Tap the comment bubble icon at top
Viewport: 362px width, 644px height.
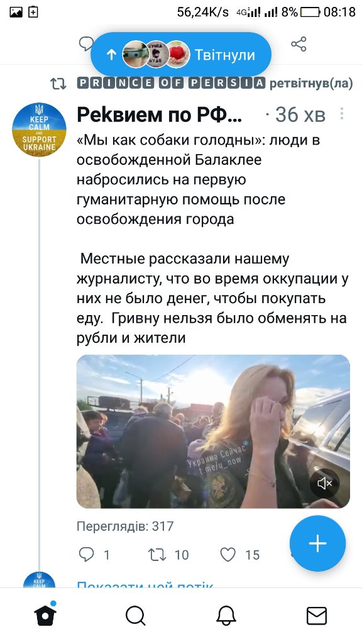point(85,43)
